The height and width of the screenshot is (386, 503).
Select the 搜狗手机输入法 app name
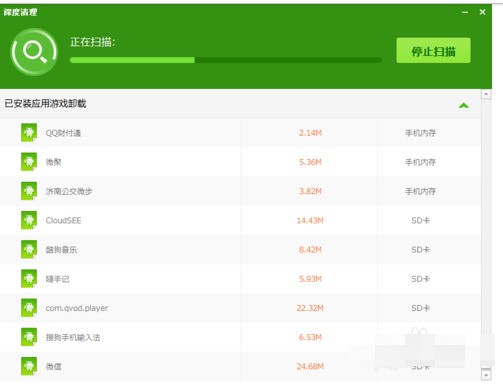tap(73, 337)
